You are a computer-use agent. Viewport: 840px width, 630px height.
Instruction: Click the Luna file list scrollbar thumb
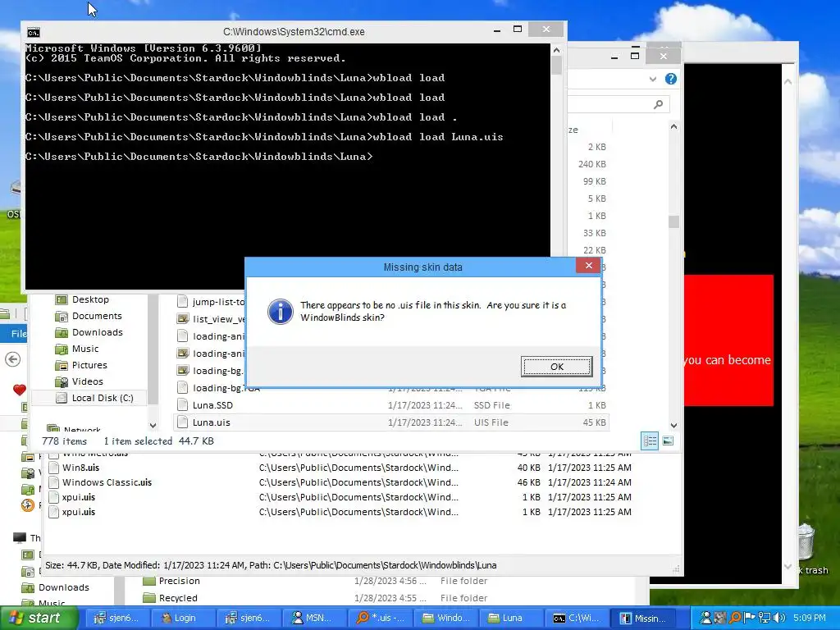pos(674,221)
